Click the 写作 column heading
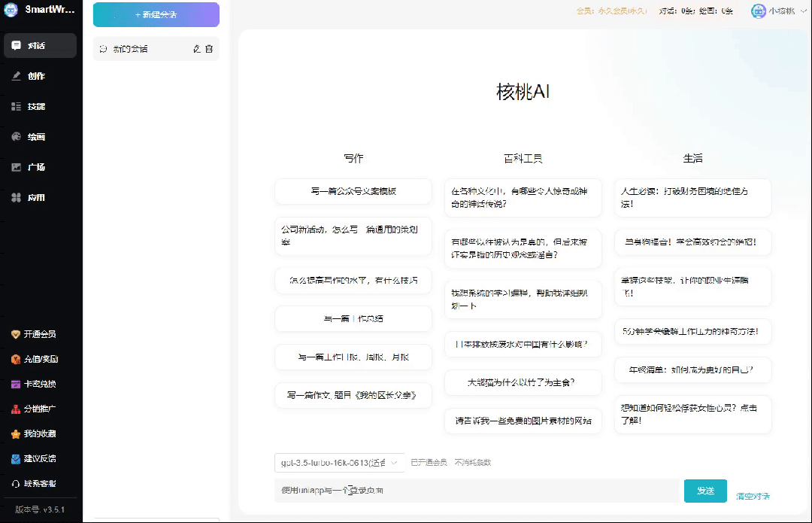The image size is (812, 523). (353, 158)
